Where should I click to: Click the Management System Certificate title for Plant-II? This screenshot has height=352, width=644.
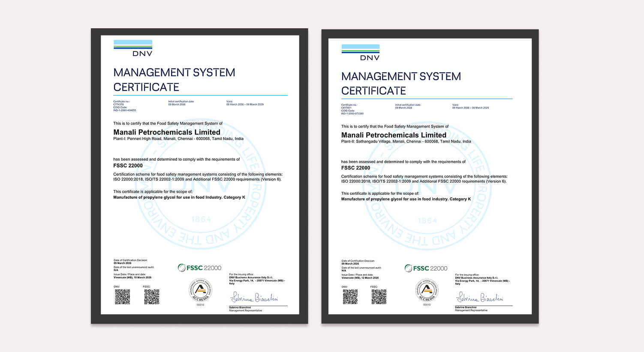coord(401,84)
